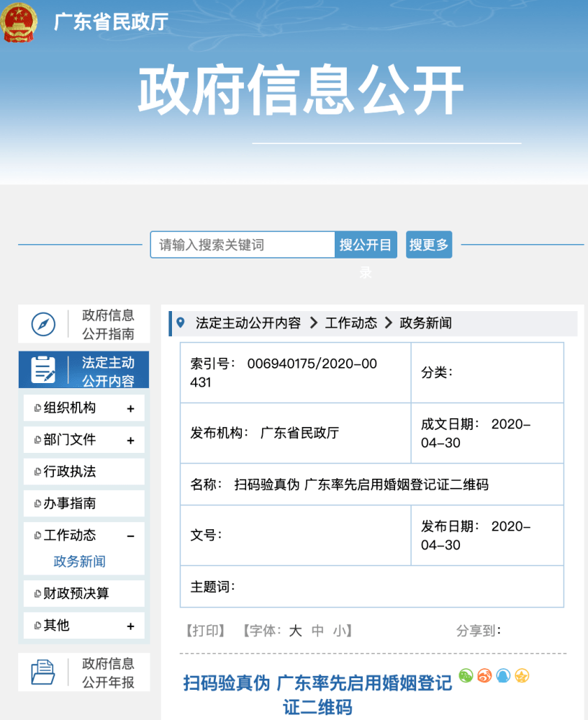Share the article to WeChat
Viewport: 588px width, 720px height.
[x=466, y=675]
